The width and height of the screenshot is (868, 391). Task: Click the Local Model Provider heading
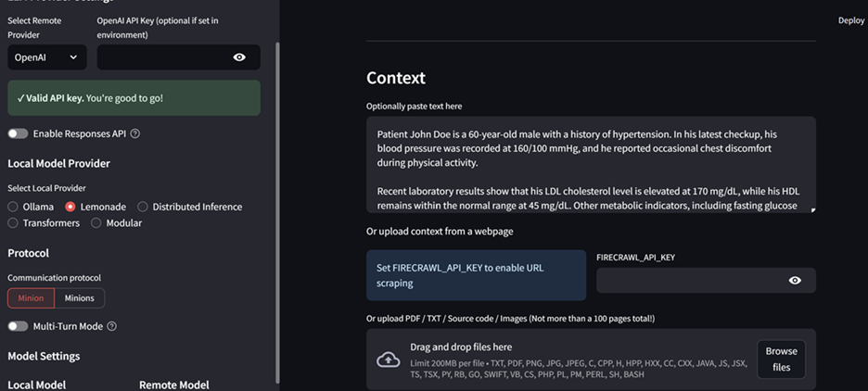pos(58,164)
